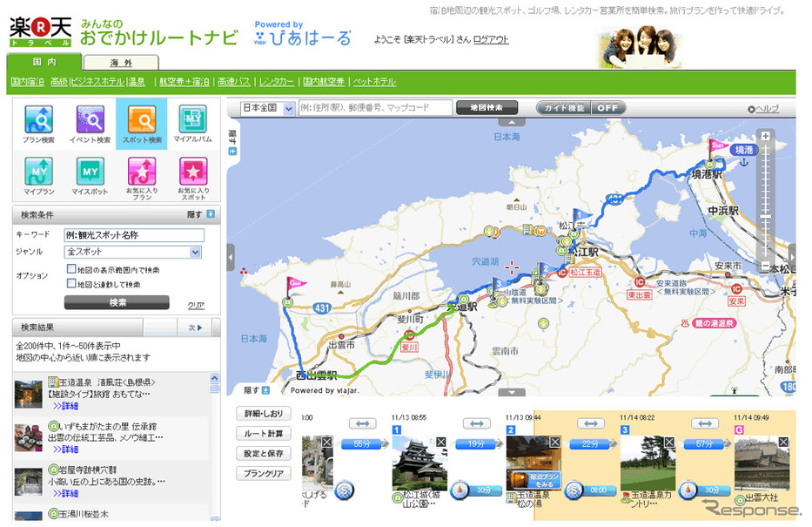Screen dimensions: 812x527
Task: Open 詳細 for 玉造温泉 清風荘
Action: [x=65, y=406]
